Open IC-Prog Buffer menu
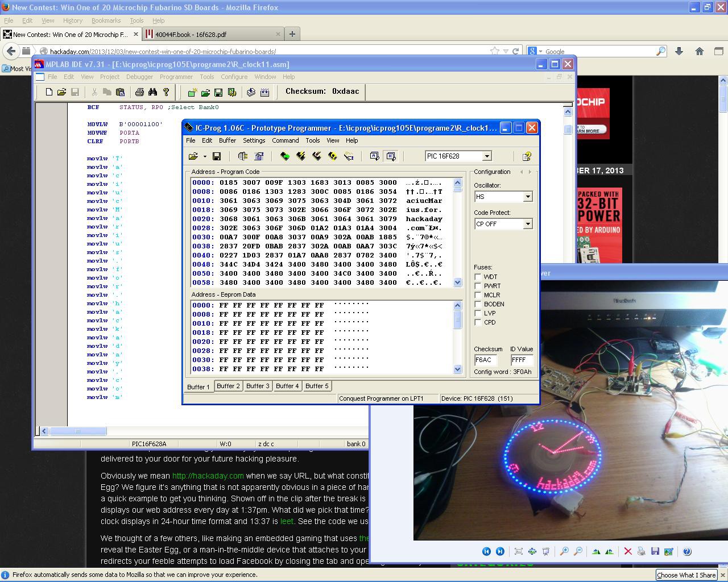This screenshot has width=728, height=582. click(x=227, y=140)
